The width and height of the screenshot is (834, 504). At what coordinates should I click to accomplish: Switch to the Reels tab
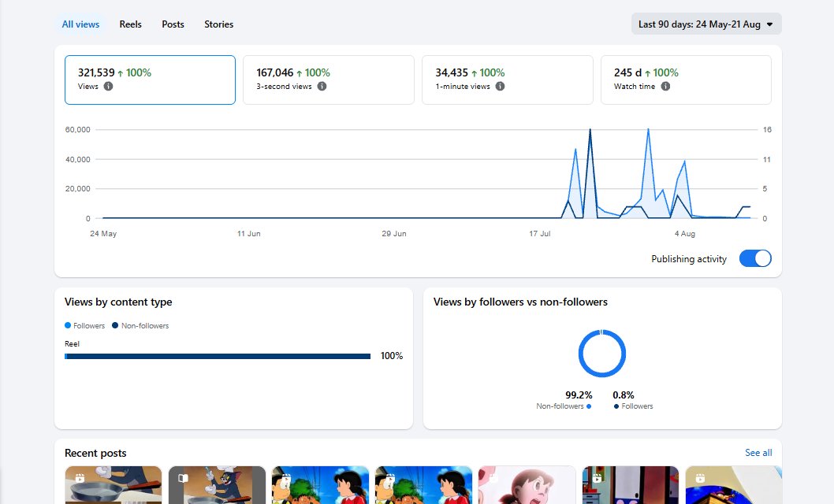tap(130, 24)
